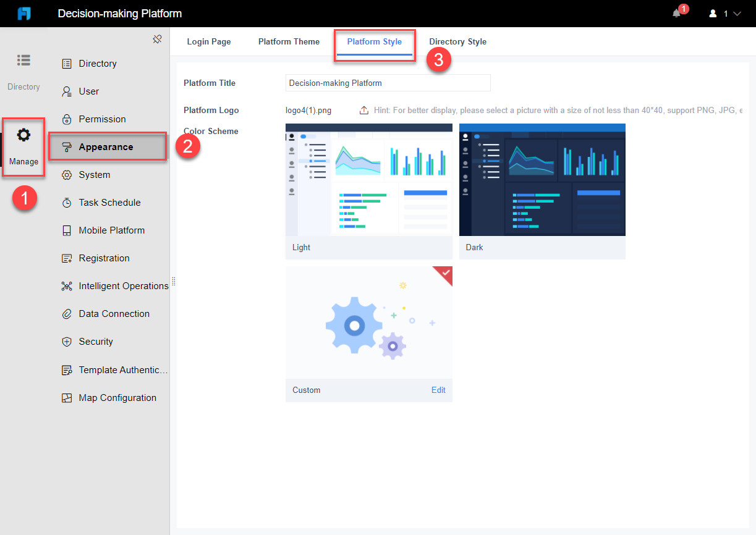Select the Mobile Platform icon
Image resolution: width=756 pixels, height=535 pixels.
click(67, 230)
